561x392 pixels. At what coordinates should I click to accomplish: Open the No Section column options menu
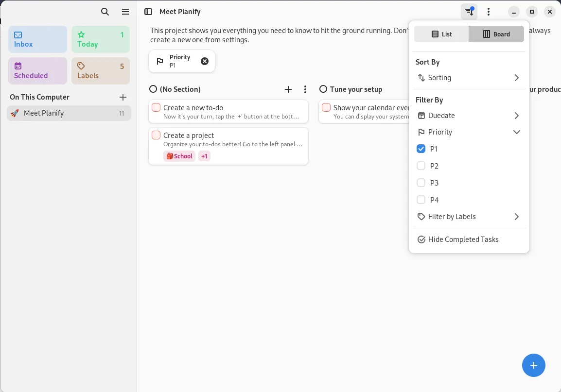click(x=305, y=89)
